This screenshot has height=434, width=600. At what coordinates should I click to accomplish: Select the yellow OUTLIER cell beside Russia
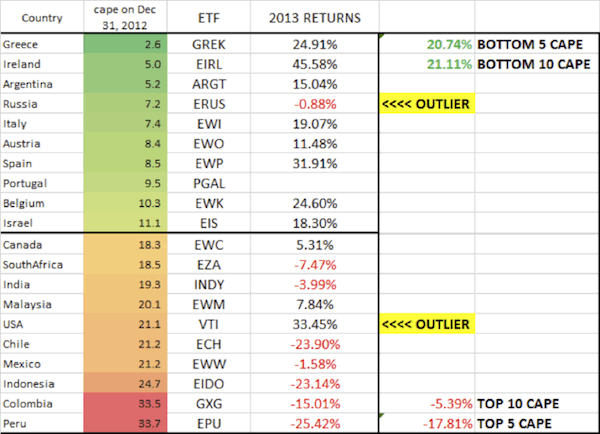coord(425,103)
